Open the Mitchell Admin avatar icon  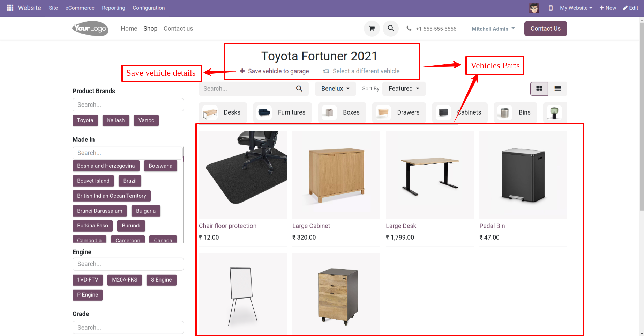[x=534, y=8]
